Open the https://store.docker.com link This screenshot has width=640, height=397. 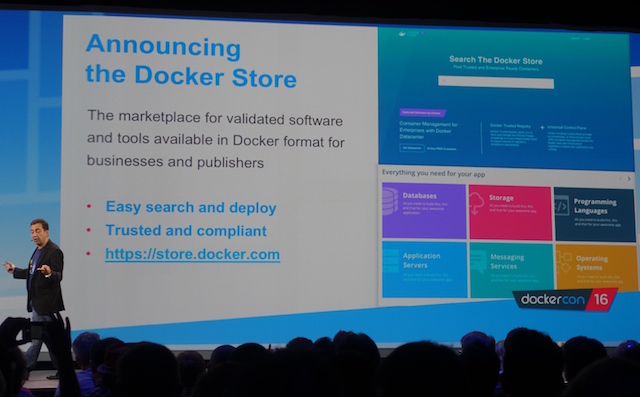click(x=193, y=254)
